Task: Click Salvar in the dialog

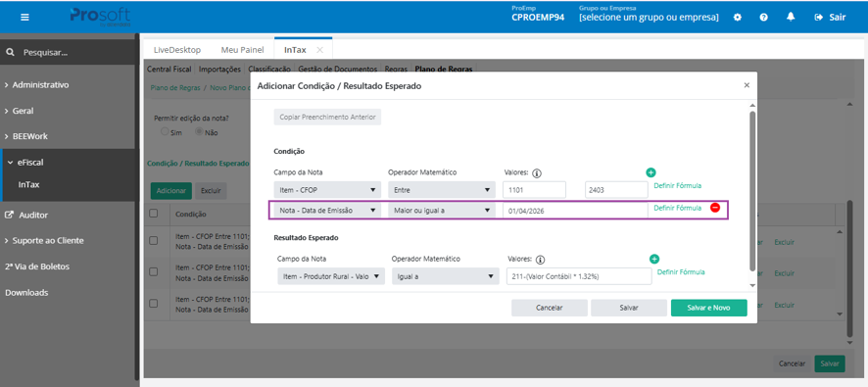Action: pos(629,308)
